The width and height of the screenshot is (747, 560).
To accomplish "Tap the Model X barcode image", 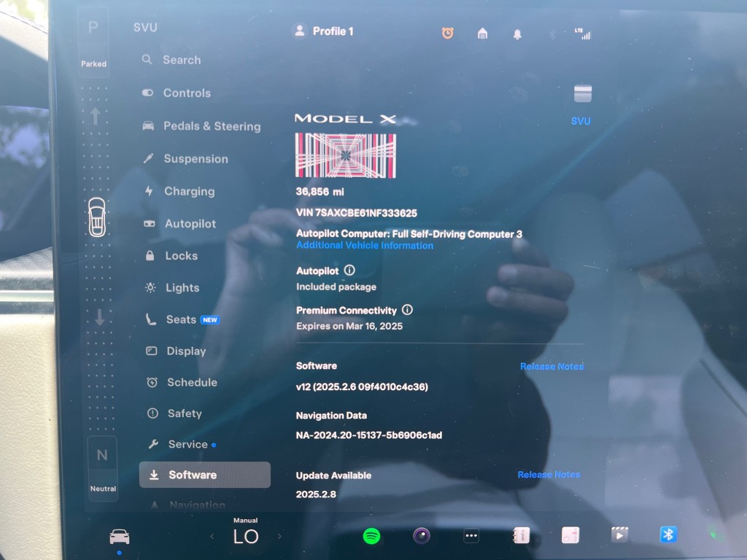I will click(346, 156).
